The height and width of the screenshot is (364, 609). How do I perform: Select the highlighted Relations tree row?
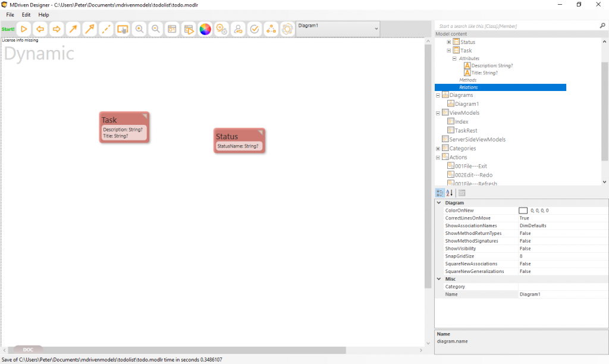[x=500, y=87]
